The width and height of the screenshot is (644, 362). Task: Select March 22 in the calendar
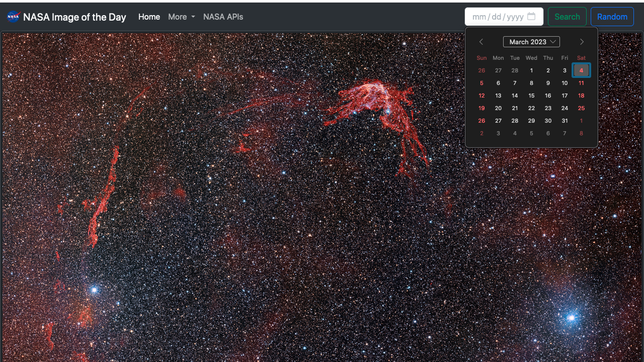531,108
